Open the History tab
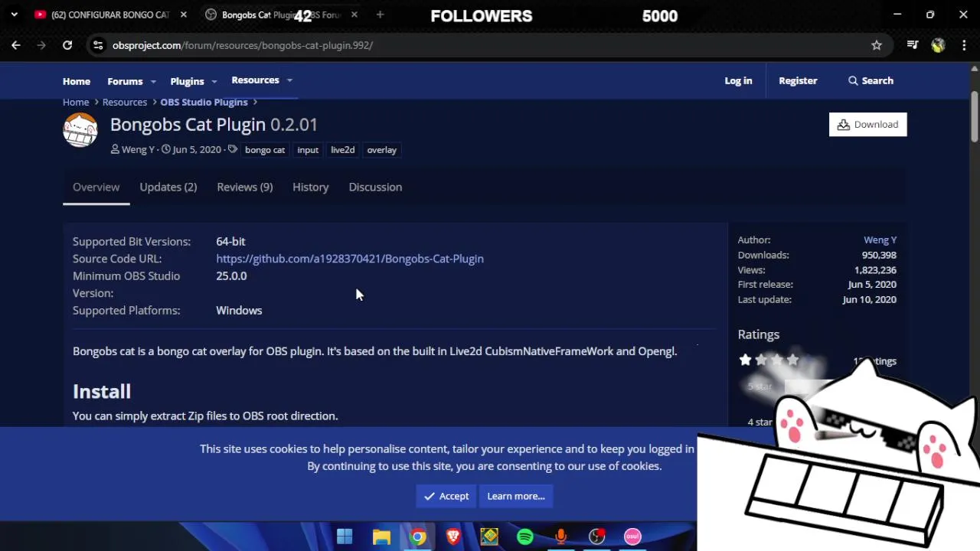The image size is (980, 551). point(311,187)
